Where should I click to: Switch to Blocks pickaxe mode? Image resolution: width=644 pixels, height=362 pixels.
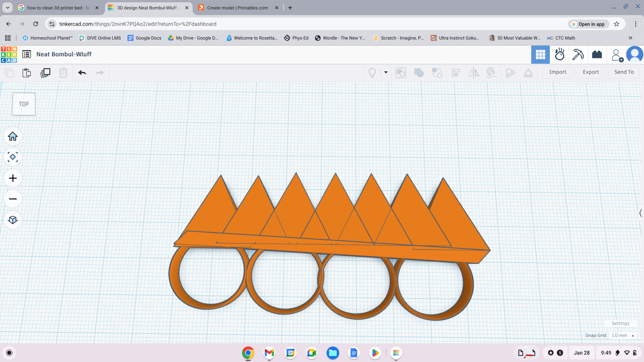pos(578,54)
